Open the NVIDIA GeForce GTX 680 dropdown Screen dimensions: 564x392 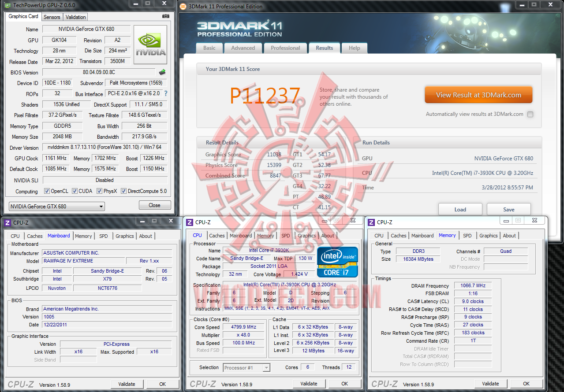(57, 206)
